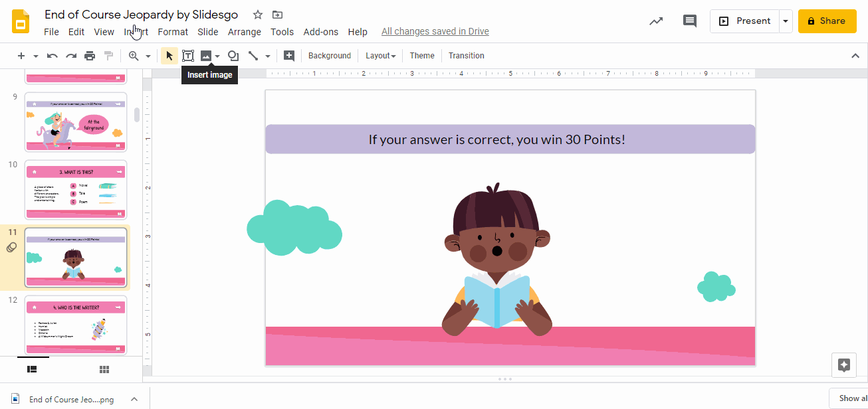Open the Slide menu
The height and width of the screenshot is (409, 868).
pyautogui.click(x=208, y=32)
